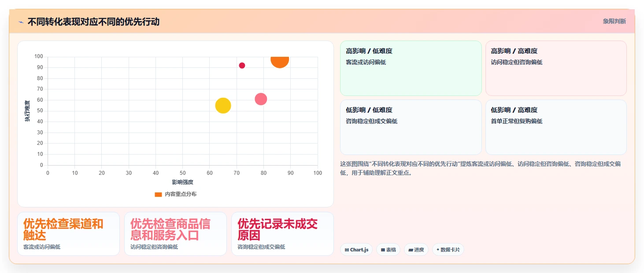Click the 访问稳定但咨询偏低 text in quadrant card
Image resolution: width=644 pixels, height=273 pixels.
pyautogui.click(x=517, y=62)
